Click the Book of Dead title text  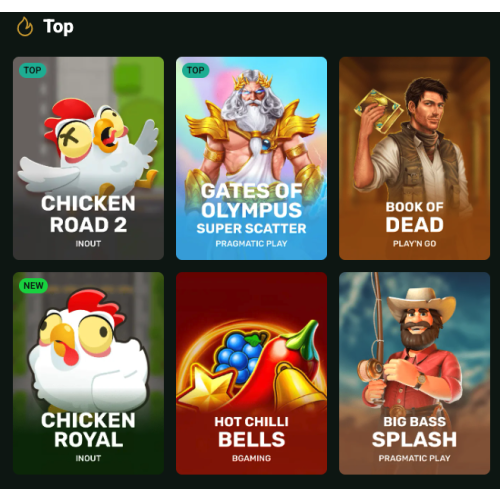(414, 217)
